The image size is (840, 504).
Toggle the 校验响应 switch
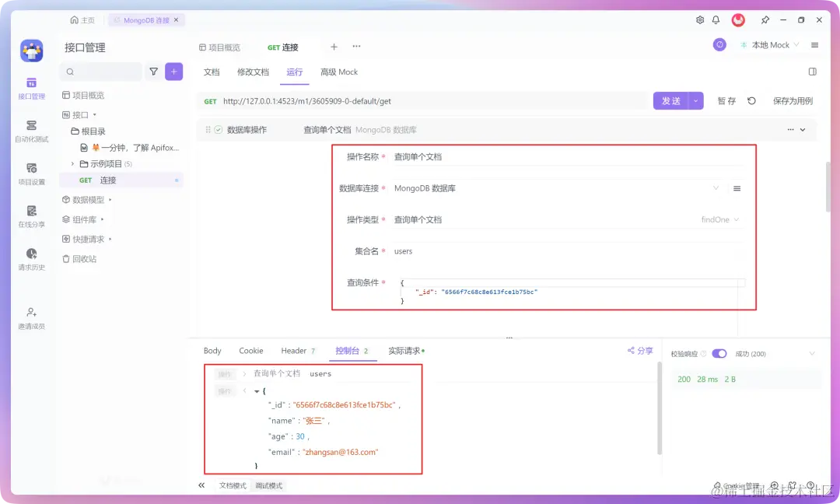coord(719,353)
